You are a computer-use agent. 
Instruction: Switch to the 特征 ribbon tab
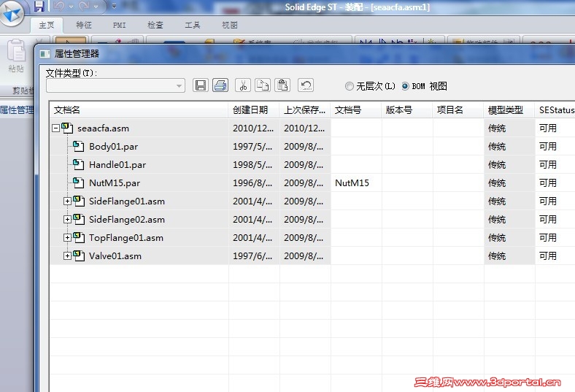pyautogui.click(x=84, y=25)
